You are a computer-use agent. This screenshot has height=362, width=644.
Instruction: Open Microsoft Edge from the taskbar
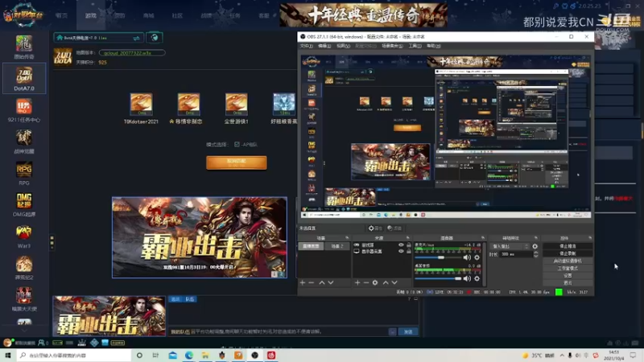189,356
